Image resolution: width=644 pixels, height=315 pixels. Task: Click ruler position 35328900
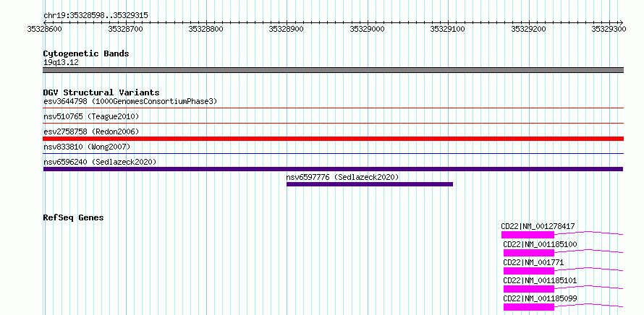pyautogui.click(x=287, y=29)
